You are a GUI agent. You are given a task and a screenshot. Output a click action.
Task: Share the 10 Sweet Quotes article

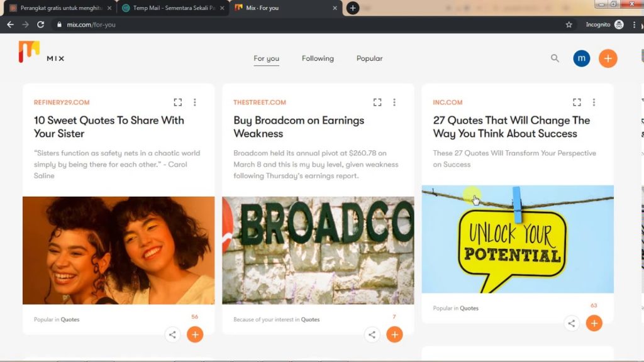pyautogui.click(x=172, y=334)
